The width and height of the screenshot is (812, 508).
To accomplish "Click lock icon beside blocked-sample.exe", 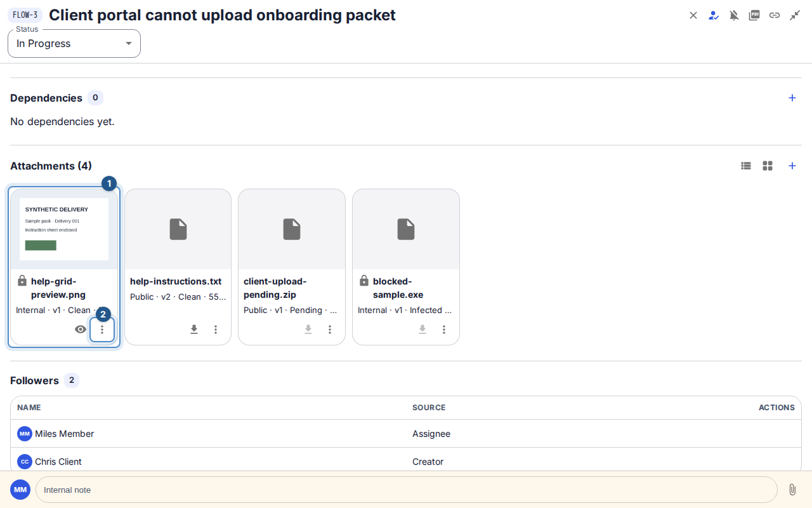I will pos(364,281).
